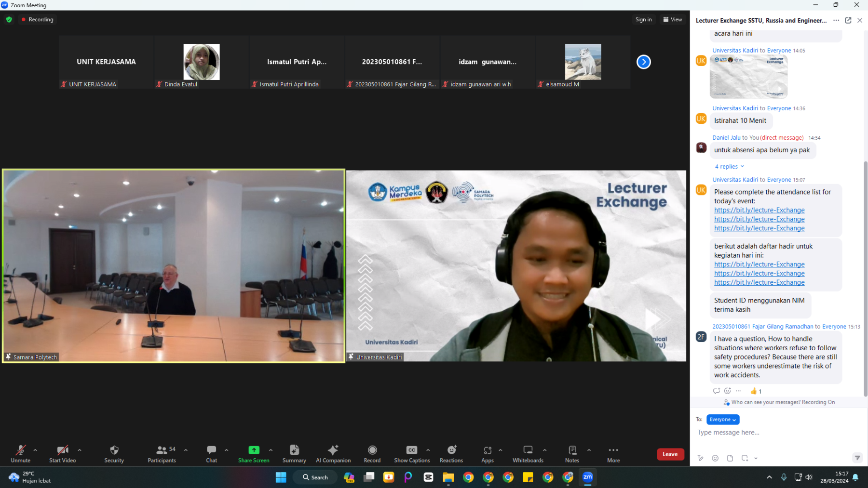
Task: Click the green encryption shield icon
Action: point(9,19)
